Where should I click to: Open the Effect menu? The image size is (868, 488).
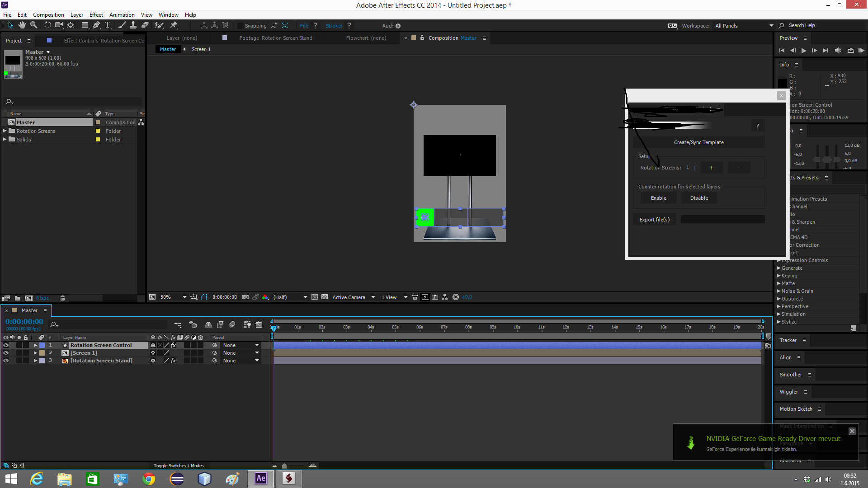pyautogui.click(x=96, y=14)
